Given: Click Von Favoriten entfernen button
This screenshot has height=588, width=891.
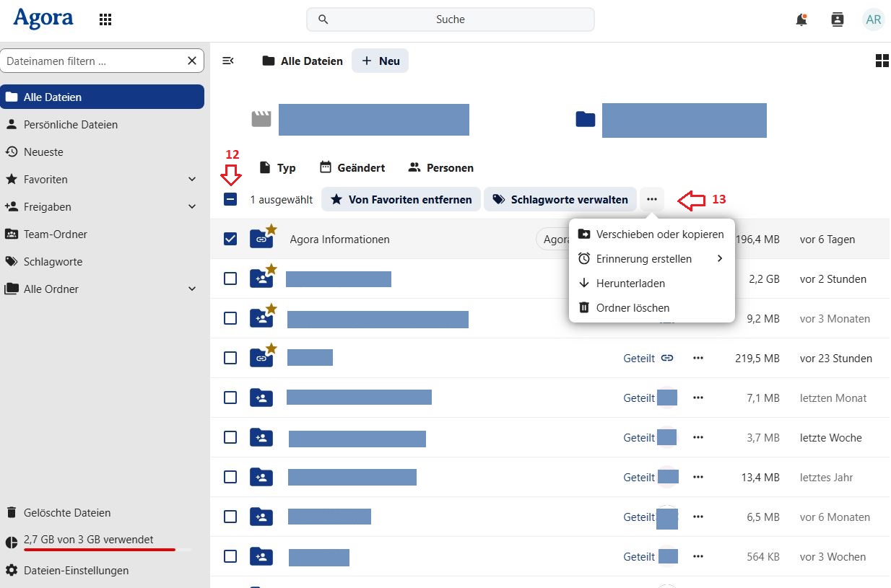Looking at the screenshot, I should (401, 199).
